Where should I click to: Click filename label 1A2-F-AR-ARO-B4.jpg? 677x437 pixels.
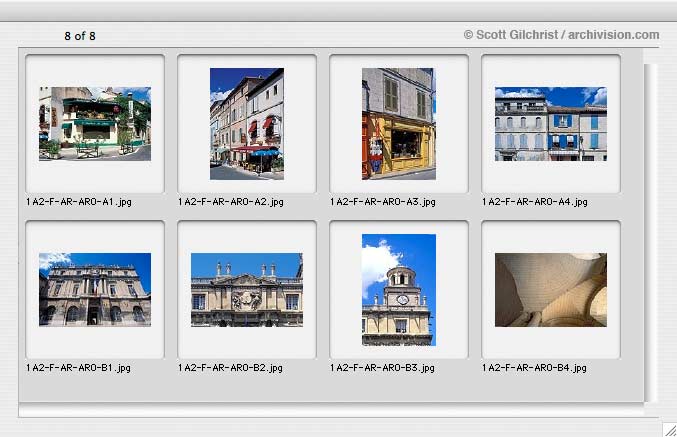point(535,368)
